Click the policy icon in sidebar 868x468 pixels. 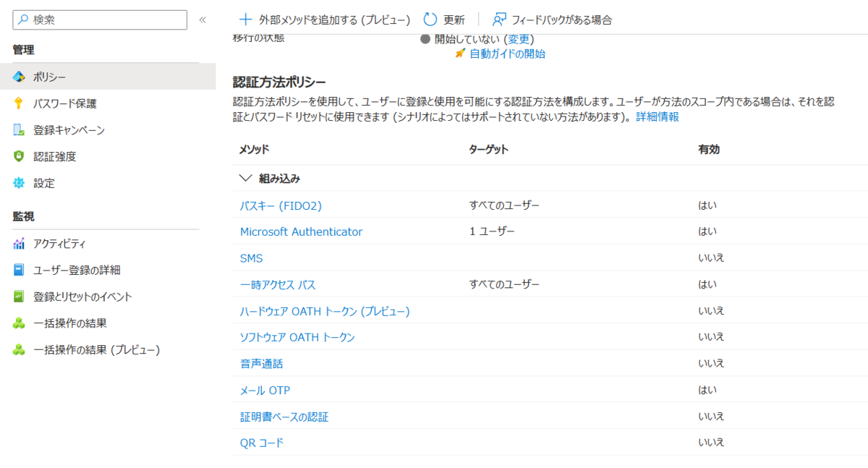coord(19,77)
